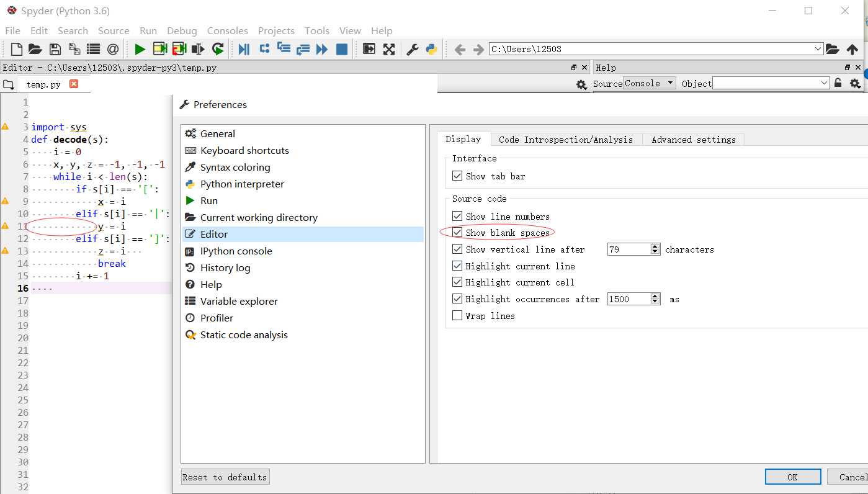Open the working directory path dropdown
The image size is (868, 494).
(x=818, y=49)
